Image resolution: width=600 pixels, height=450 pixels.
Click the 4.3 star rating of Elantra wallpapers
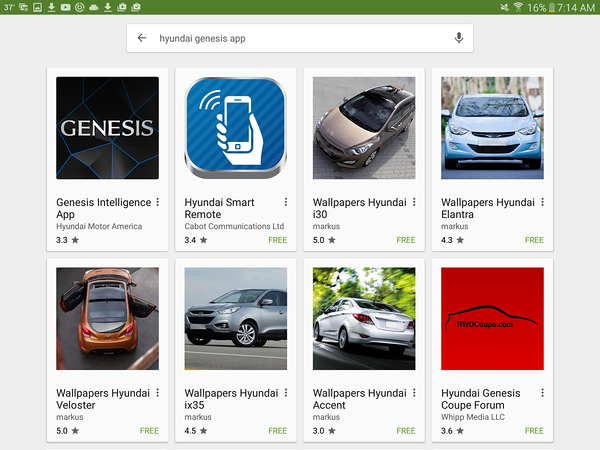click(x=452, y=240)
